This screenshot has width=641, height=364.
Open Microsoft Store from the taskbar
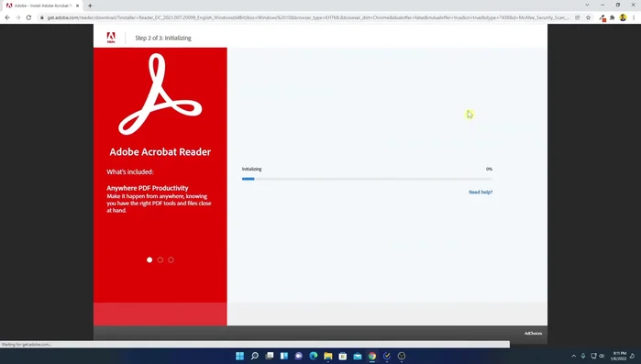(343, 356)
